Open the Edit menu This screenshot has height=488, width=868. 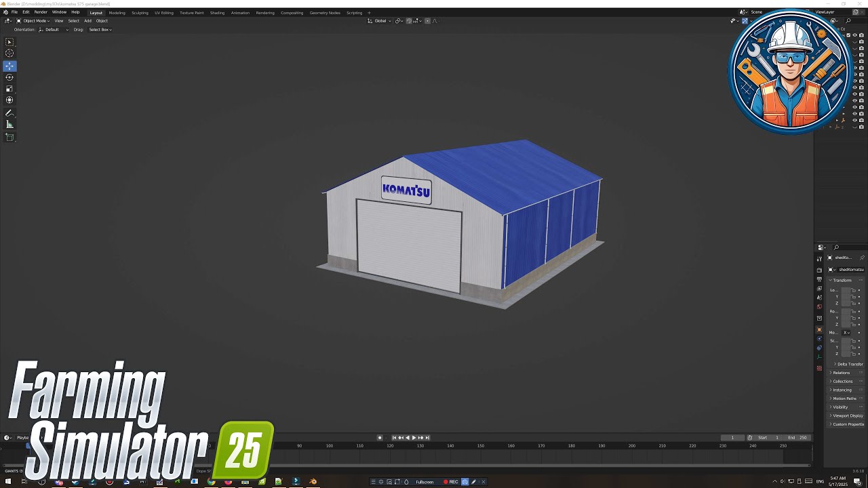(26, 12)
